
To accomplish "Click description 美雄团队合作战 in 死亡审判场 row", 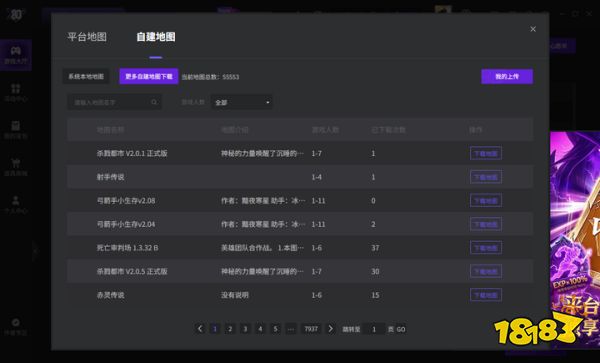I will (262, 248).
